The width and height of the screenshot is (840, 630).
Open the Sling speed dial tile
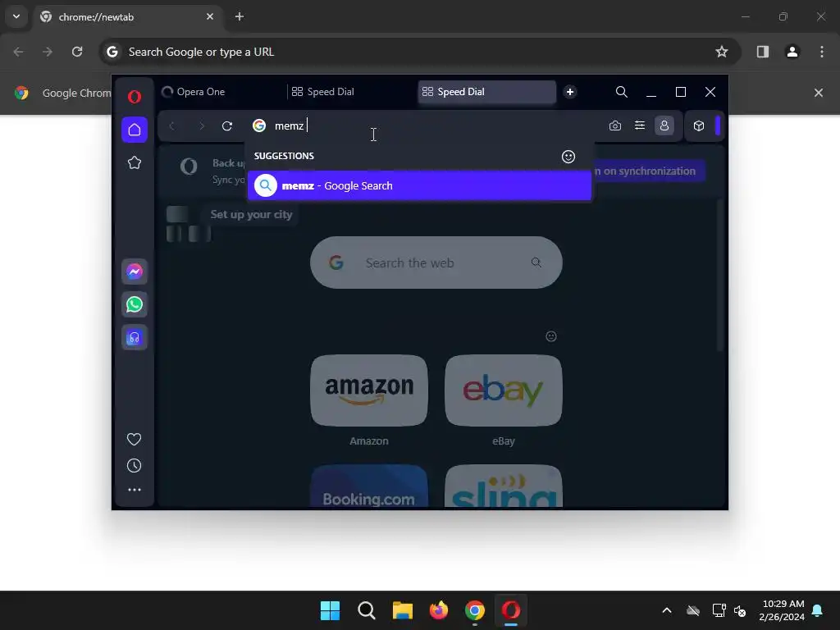504,486
